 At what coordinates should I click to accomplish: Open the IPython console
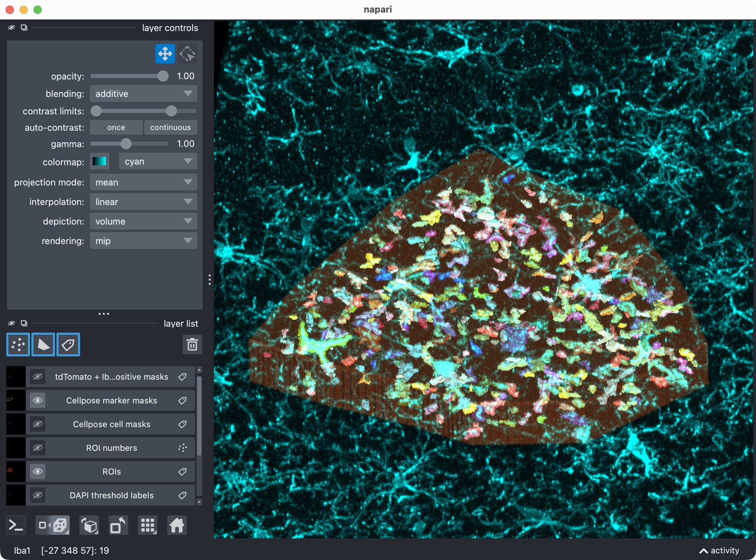pos(16,525)
